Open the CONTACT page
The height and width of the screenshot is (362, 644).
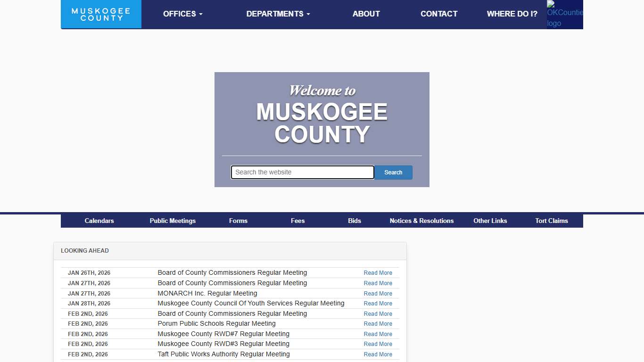click(439, 14)
